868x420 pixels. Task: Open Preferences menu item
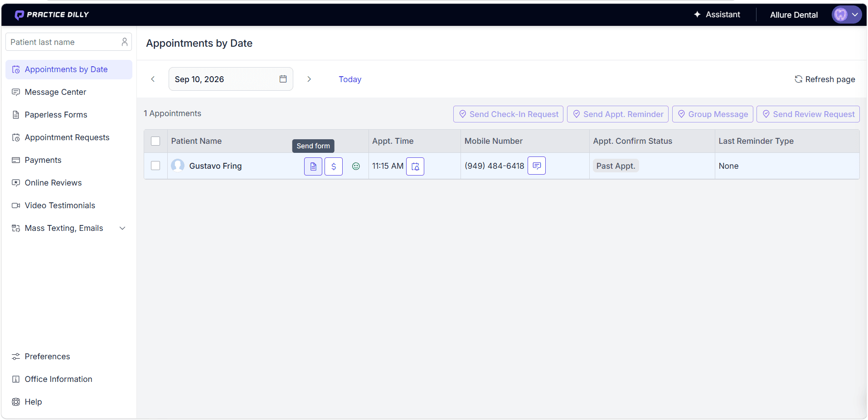[x=69, y=357]
